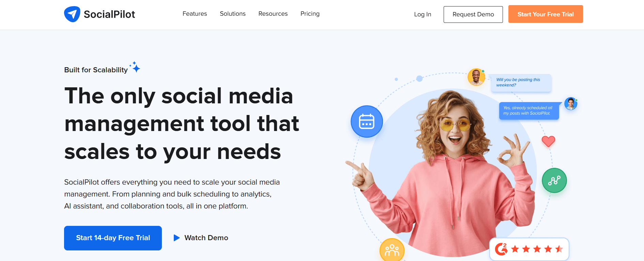
Task: Click the orange Start Your Free Trial button
Action: pyautogui.click(x=546, y=14)
